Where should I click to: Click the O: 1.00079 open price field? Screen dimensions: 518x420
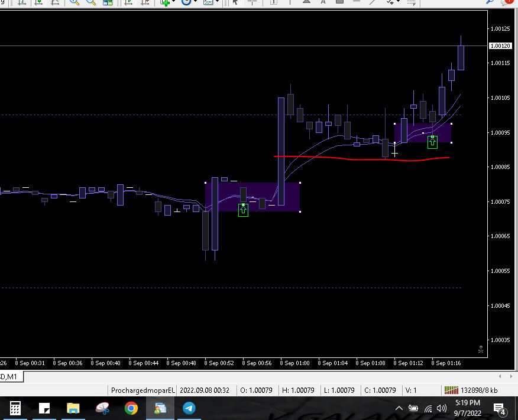(x=257, y=390)
